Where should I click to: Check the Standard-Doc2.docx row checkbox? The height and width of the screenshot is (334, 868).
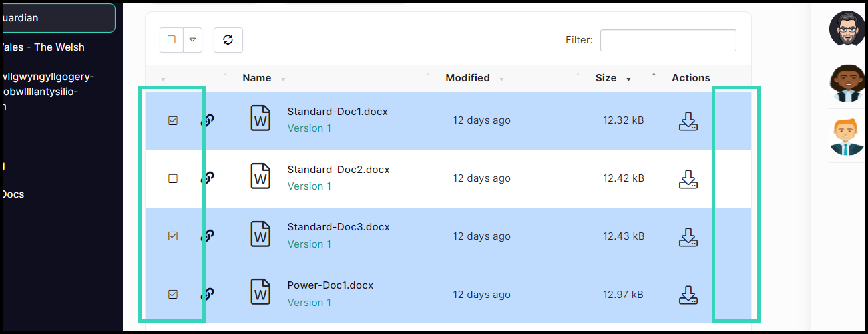click(x=173, y=178)
